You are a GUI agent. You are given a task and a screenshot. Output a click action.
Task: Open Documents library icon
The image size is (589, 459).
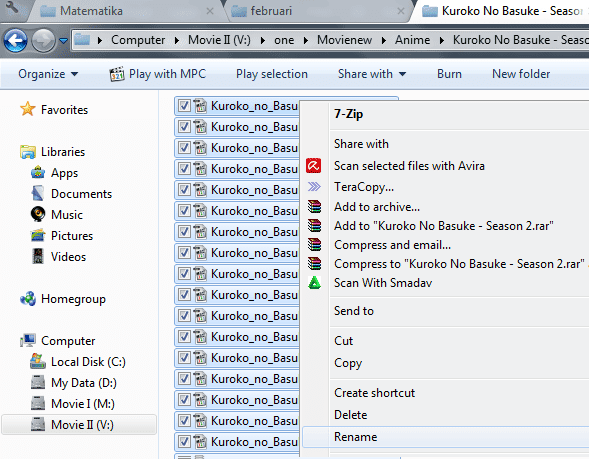point(38,193)
